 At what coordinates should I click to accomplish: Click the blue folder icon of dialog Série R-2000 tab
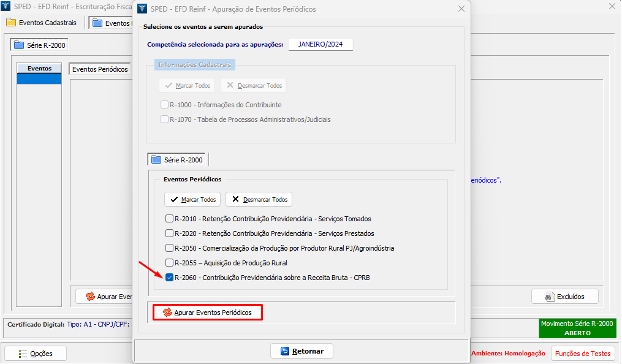click(156, 160)
